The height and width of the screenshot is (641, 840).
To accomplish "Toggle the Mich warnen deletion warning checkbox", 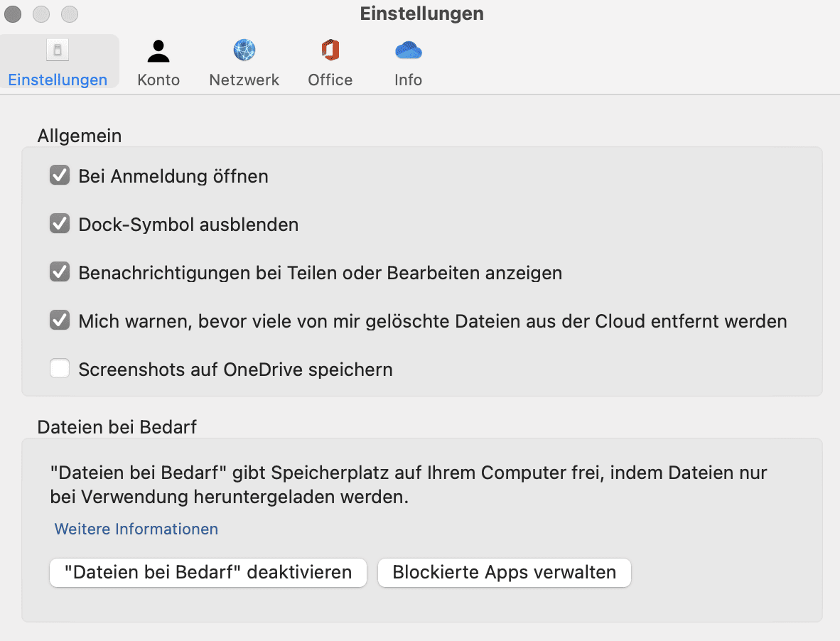I will [x=60, y=320].
